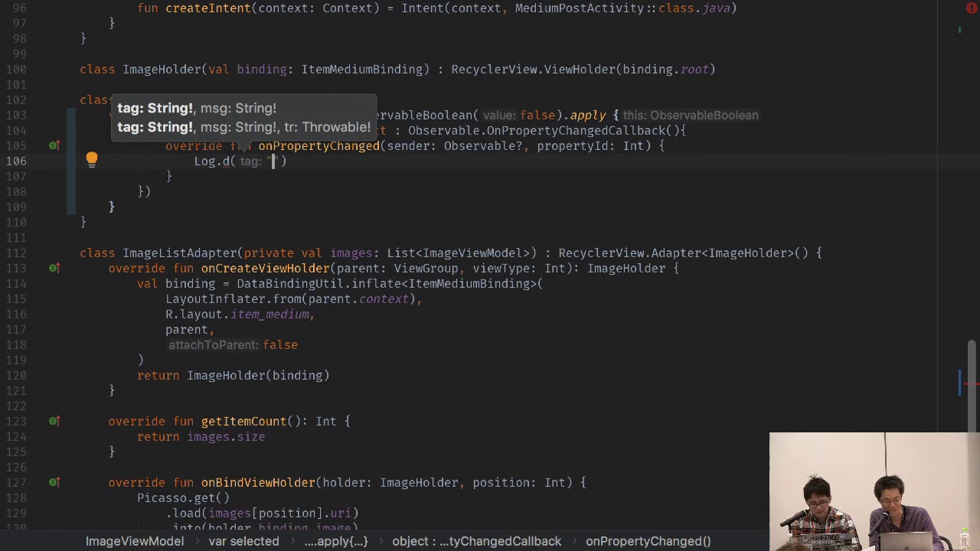Select the 'object : ...tyChangedCallback' breadcrumb
The image size is (980, 551).
[x=476, y=541]
